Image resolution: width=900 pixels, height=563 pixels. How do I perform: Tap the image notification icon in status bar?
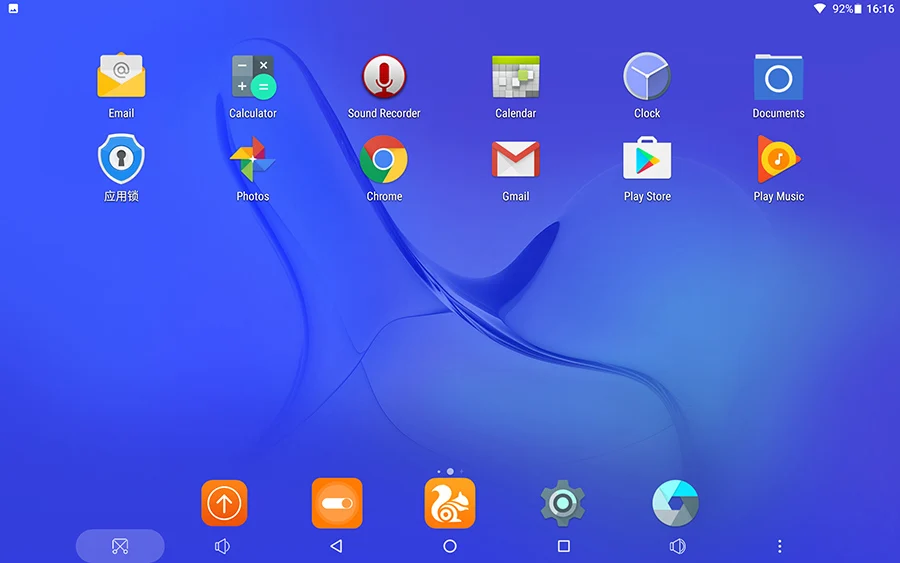coord(13,9)
